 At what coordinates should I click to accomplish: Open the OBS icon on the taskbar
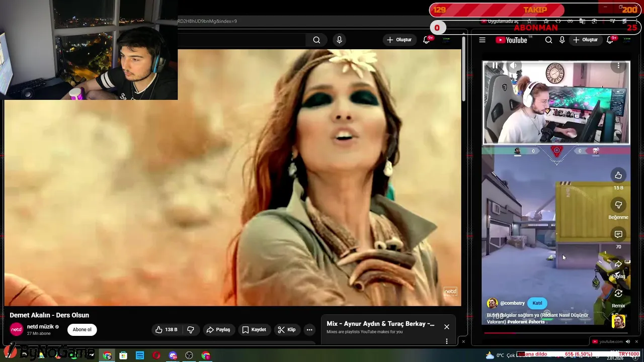click(x=189, y=355)
